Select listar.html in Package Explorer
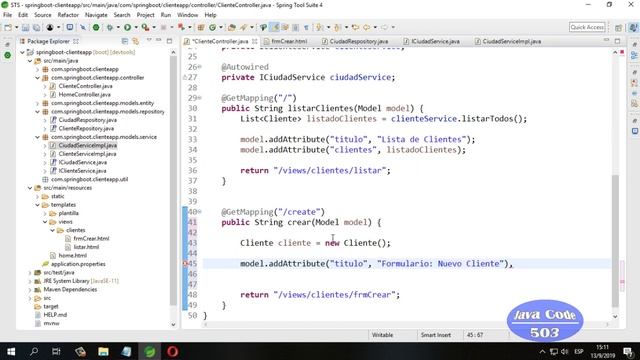The image size is (640, 360). point(86,247)
